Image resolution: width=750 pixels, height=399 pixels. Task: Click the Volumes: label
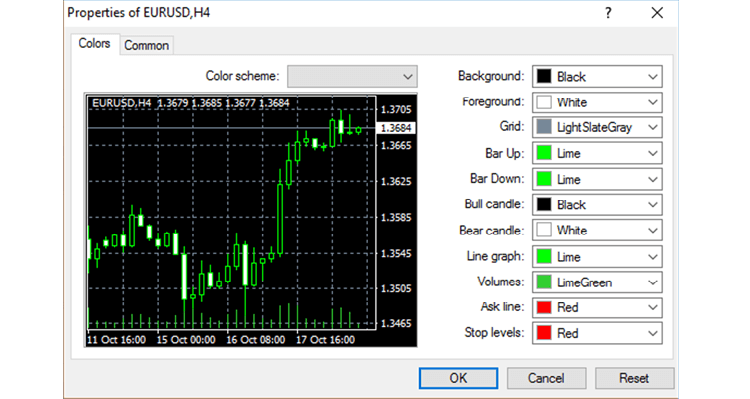pos(501,282)
